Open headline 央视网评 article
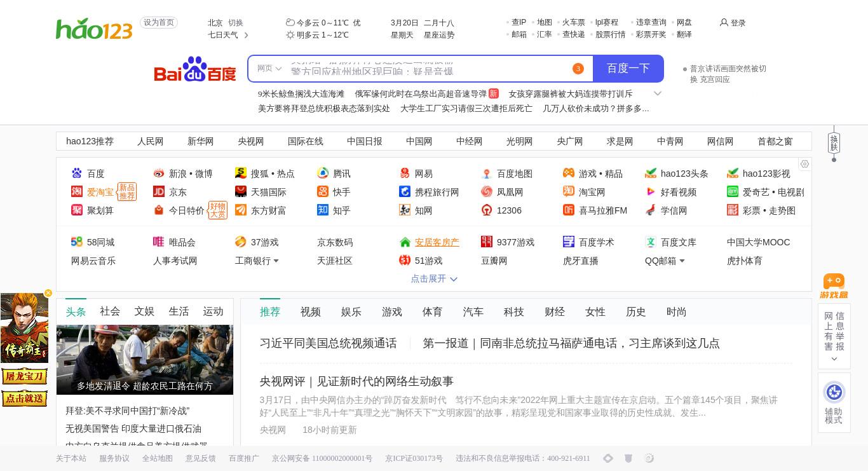Screen dimensions: 868x471 click(356, 381)
